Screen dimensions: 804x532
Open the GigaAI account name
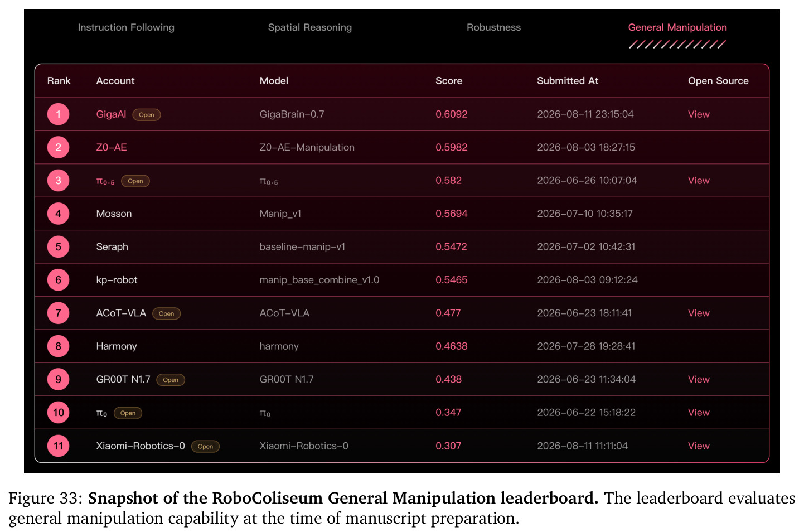(x=111, y=114)
